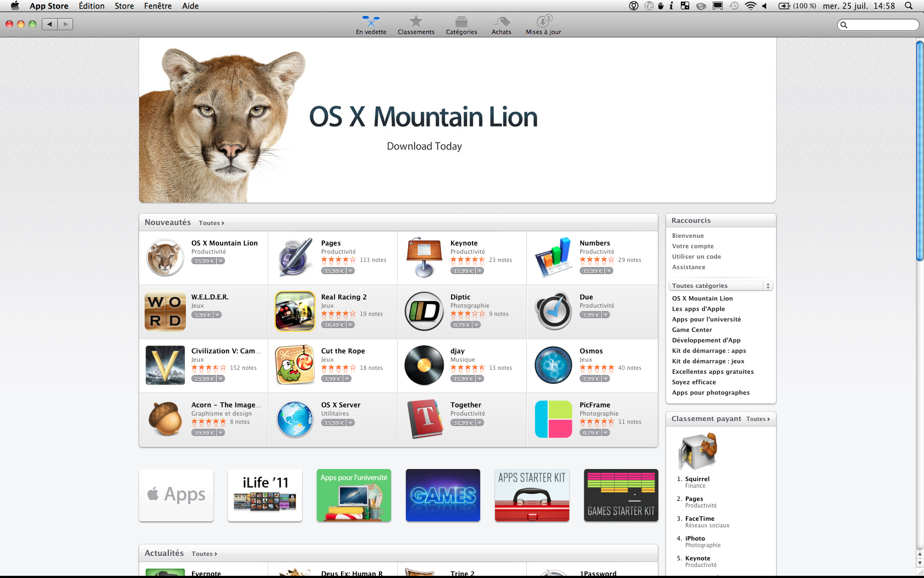Open the Fenêtre menu
This screenshot has height=578, width=924.
click(158, 6)
